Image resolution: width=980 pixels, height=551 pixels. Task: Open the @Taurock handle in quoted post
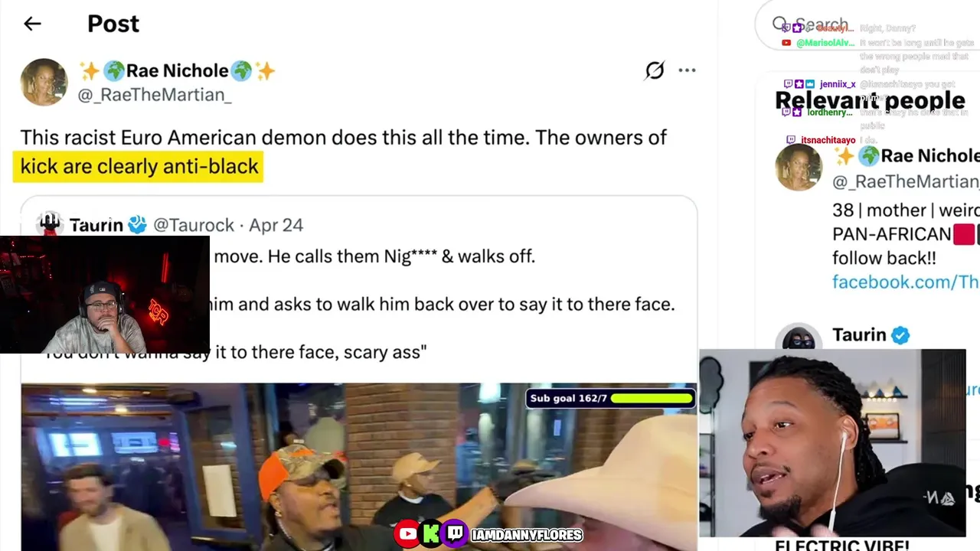pos(194,225)
